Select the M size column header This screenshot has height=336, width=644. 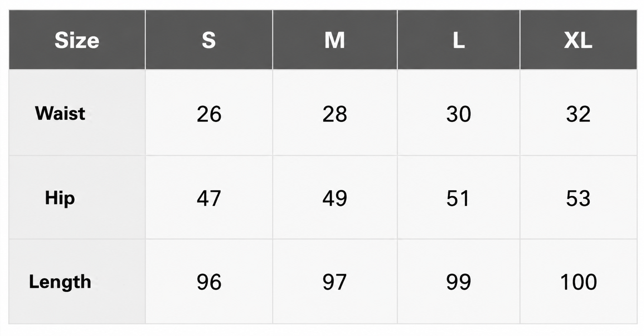click(335, 40)
